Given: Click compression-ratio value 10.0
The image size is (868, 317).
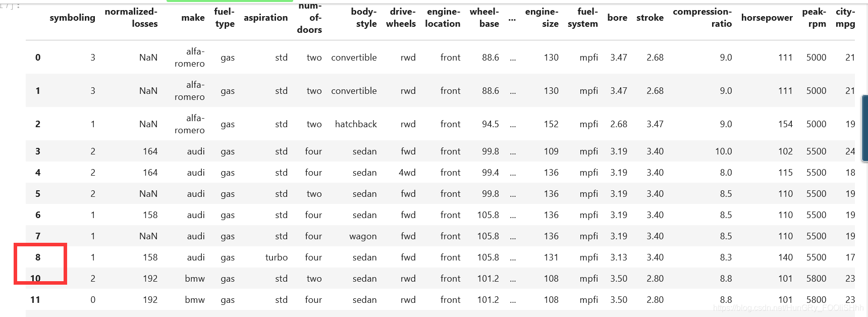Looking at the screenshot, I should tap(723, 151).
